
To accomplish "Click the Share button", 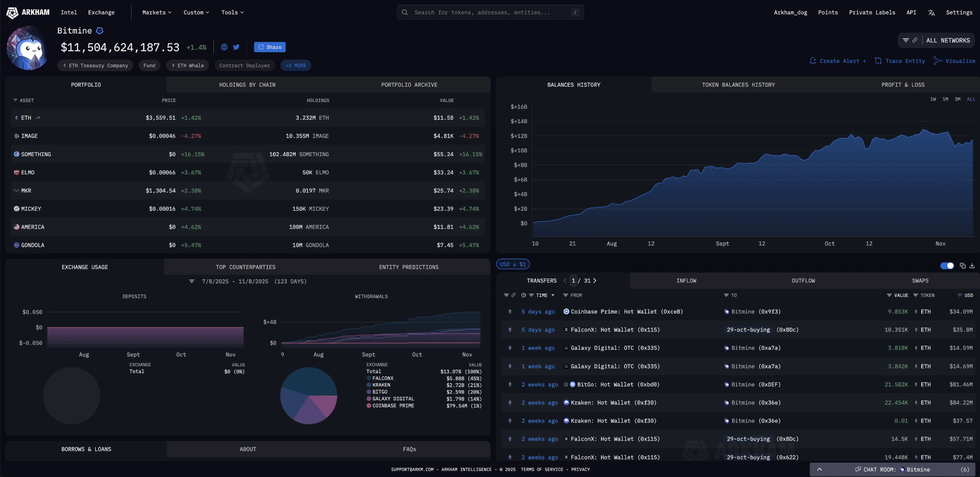I will [270, 47].
